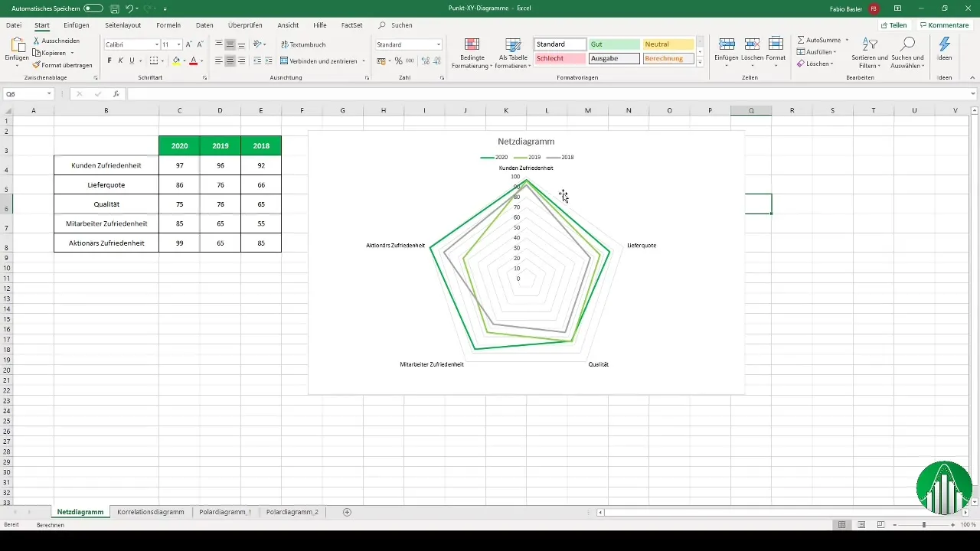
Task: Apply thousands separator (000) format
Action: pyautogui.click(x=410, y=60)
